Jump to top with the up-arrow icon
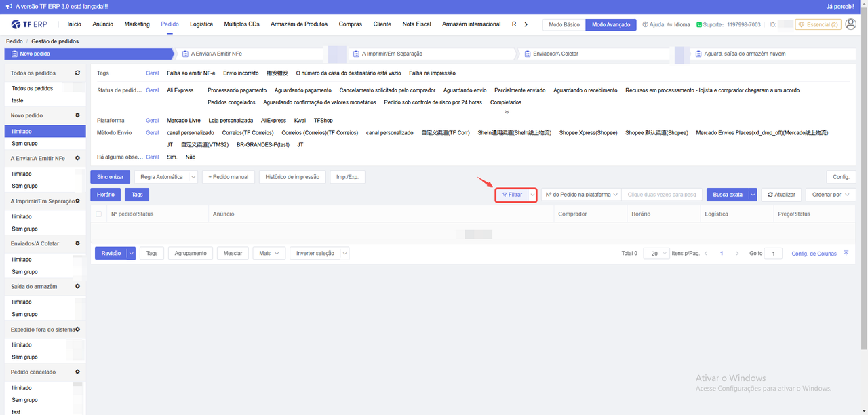The image size is (868, 415). click(x=846, y=254)
